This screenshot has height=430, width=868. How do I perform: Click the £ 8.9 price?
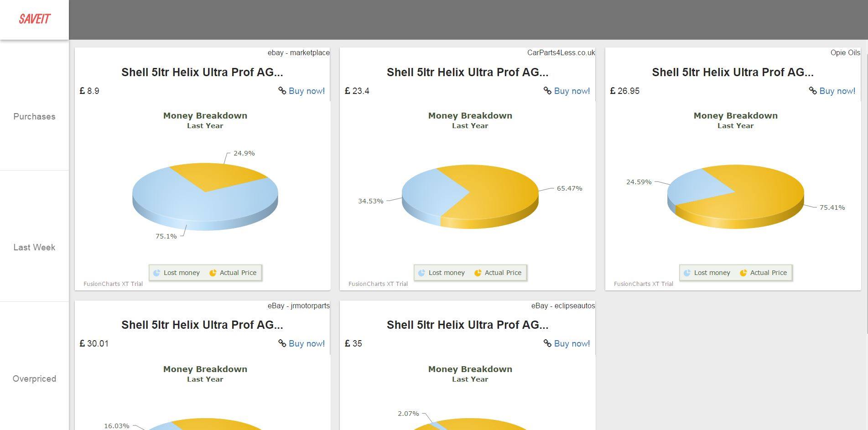(89, 91)
